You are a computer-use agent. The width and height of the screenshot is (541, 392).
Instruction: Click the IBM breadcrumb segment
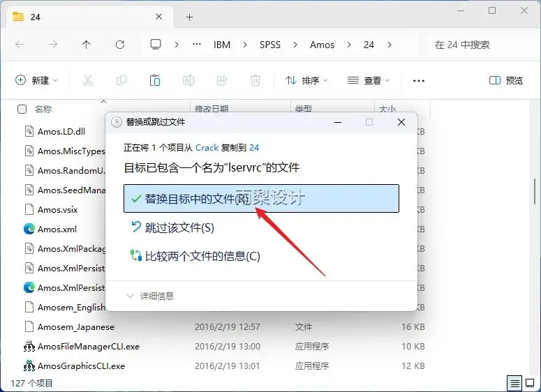pyautogui.click(x=222, y=45)
